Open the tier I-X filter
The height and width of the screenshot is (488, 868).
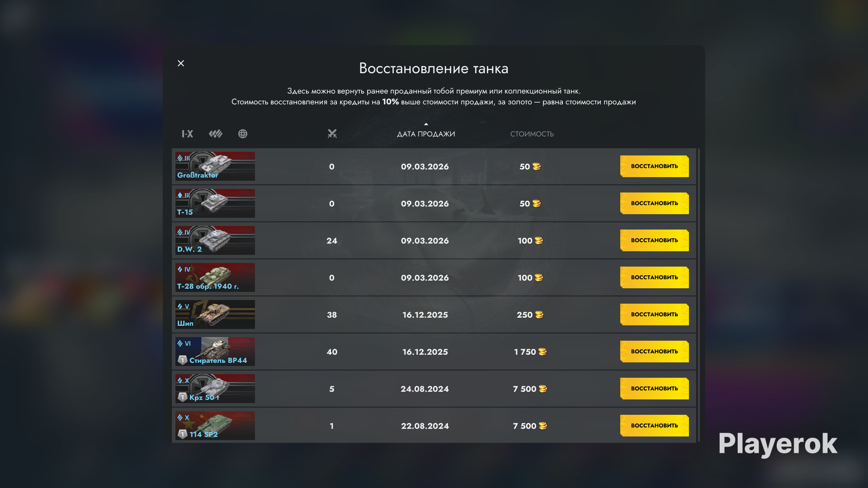187,134
